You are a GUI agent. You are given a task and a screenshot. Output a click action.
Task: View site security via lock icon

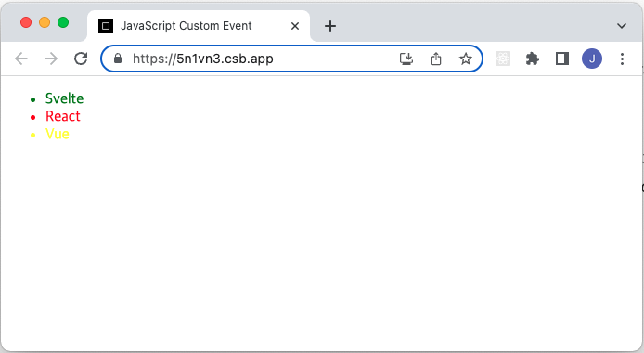coord(118,59)
